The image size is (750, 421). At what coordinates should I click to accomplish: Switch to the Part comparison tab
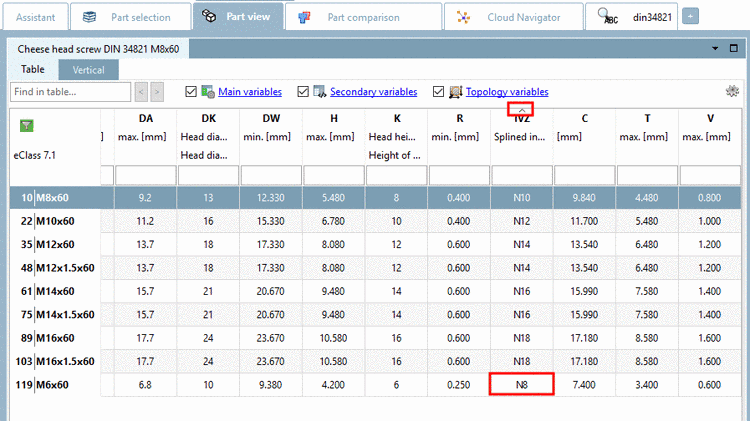(x=362, y=17)
